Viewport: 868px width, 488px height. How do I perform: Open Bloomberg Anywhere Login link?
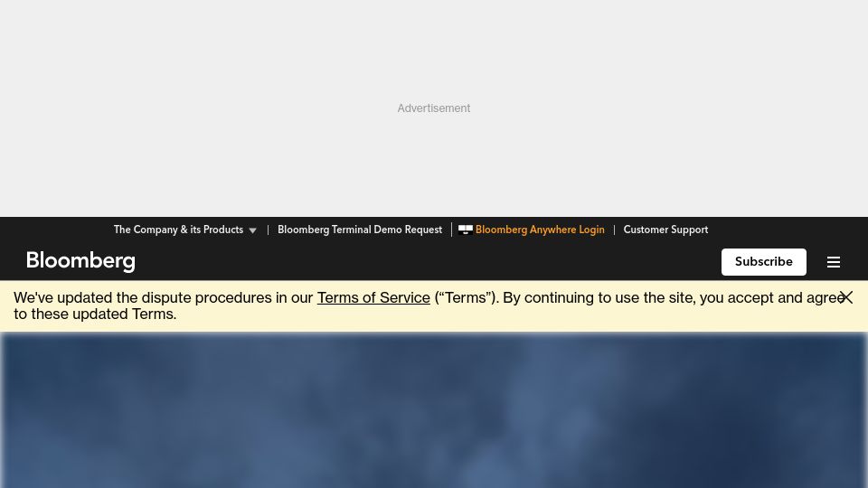[x=540, y=230]
